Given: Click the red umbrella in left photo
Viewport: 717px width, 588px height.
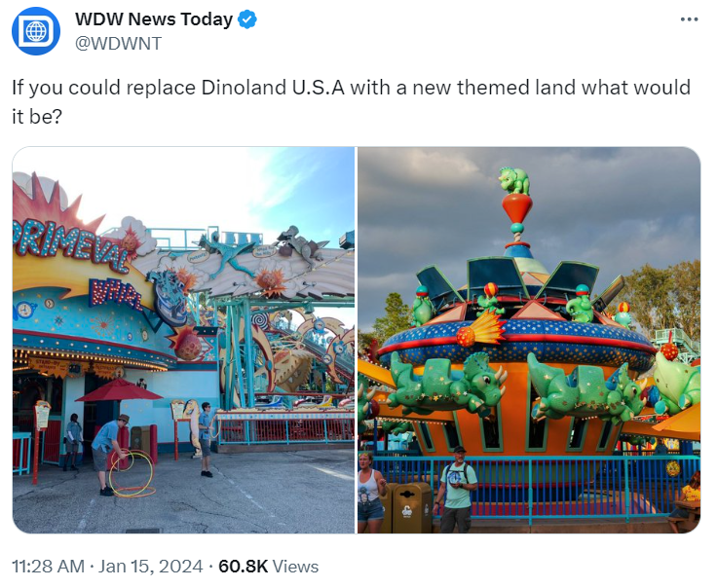Looking at the screenshot, I should pyautogui.click(x=119, y=390).
